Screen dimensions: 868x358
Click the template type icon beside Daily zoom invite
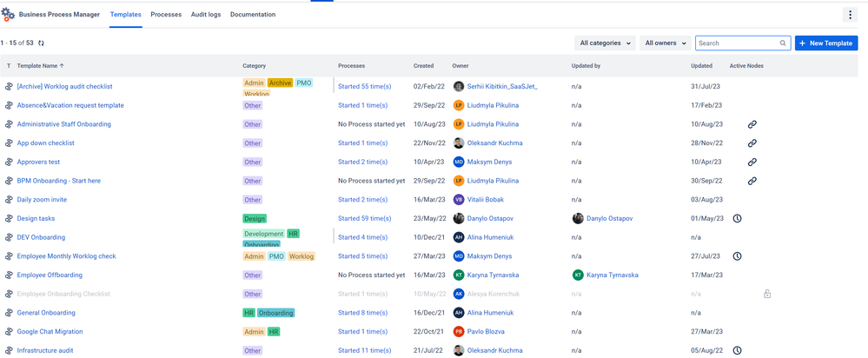pyautogui.click(x=9, y=200)
